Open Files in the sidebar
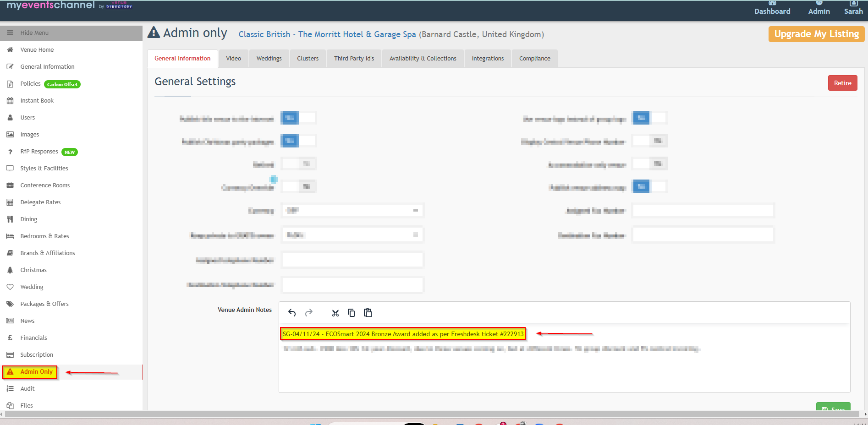 click(27, 406)
